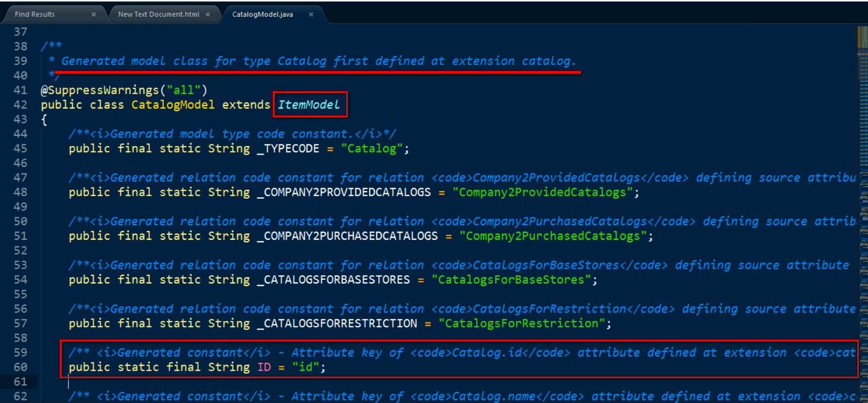The height and width of the screenshot is (403, 868).
Task: Click the ID constant on line 60
Action: [264, 367]
